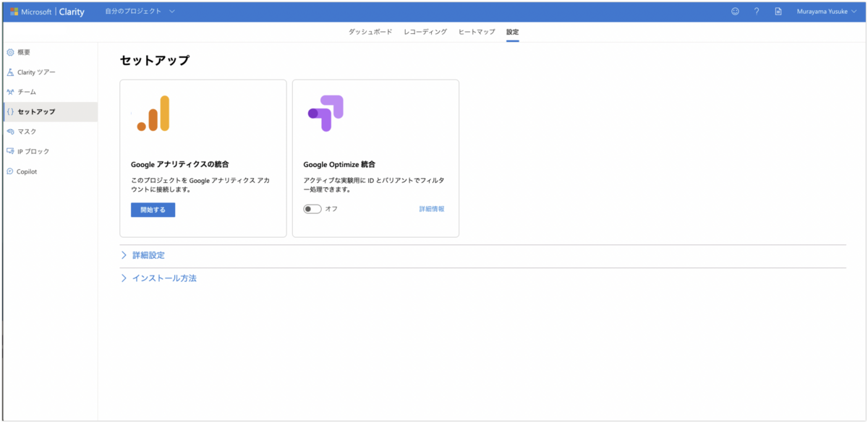The image size is (868, 423).
Task: Open Copilot in the sidebar
Action: tap(49, 171)
